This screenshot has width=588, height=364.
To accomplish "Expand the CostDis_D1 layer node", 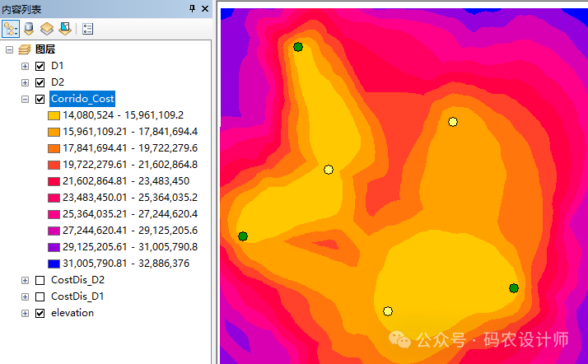I will pyautogui.click(x=25, y=296).
